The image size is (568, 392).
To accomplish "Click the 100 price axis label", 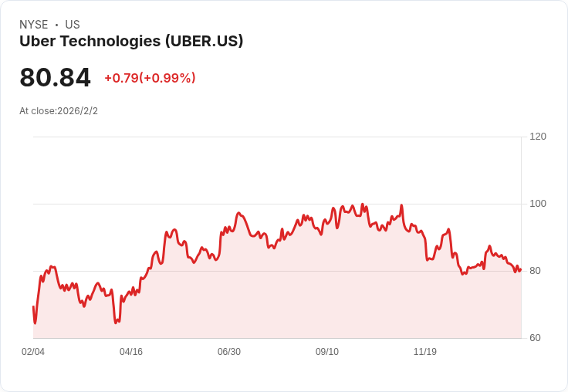I will 538,204.
